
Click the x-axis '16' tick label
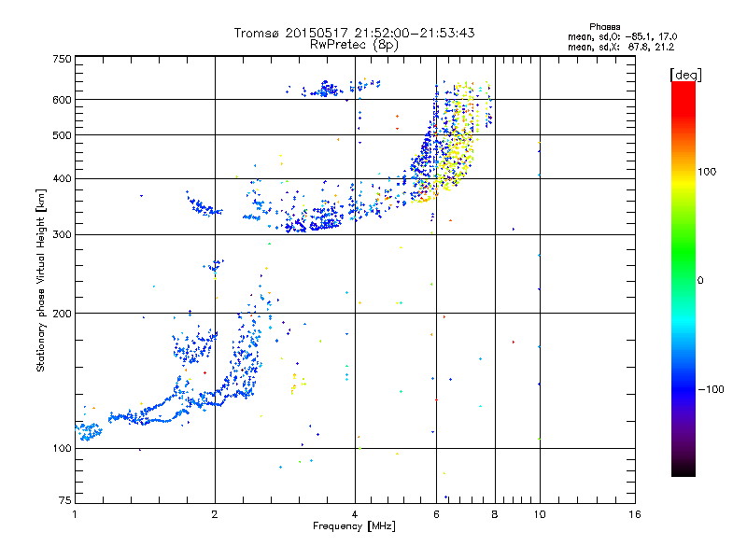click(635, 514)
